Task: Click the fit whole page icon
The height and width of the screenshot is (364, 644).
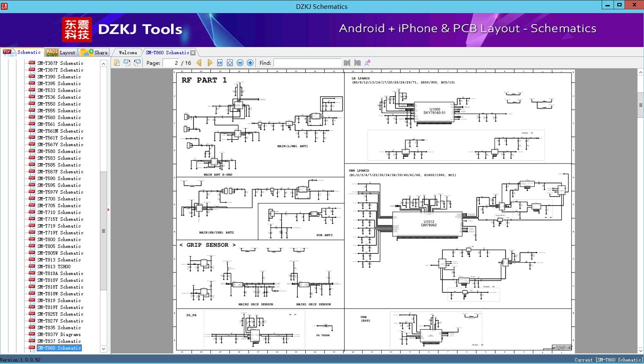Action: click(230, 63)
